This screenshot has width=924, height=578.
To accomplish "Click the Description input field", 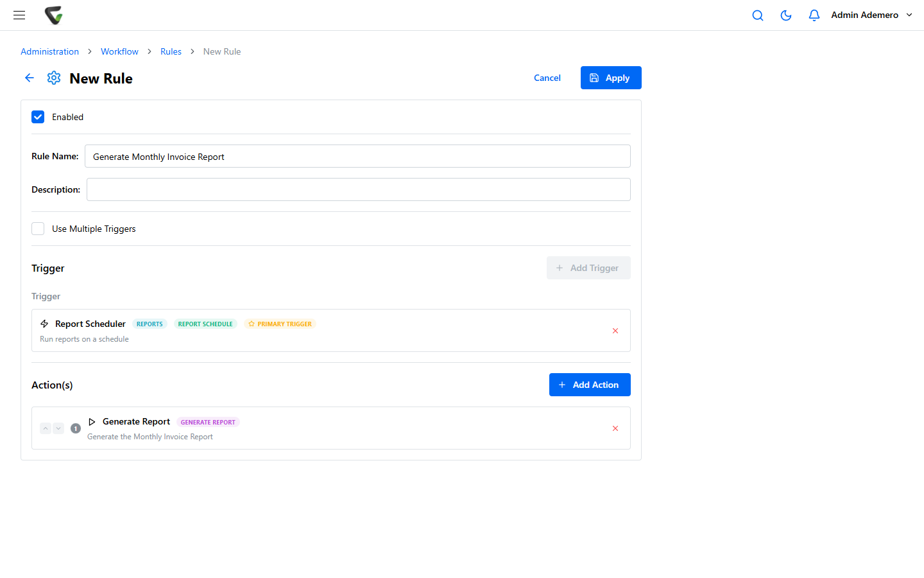I will coord(359,189).
